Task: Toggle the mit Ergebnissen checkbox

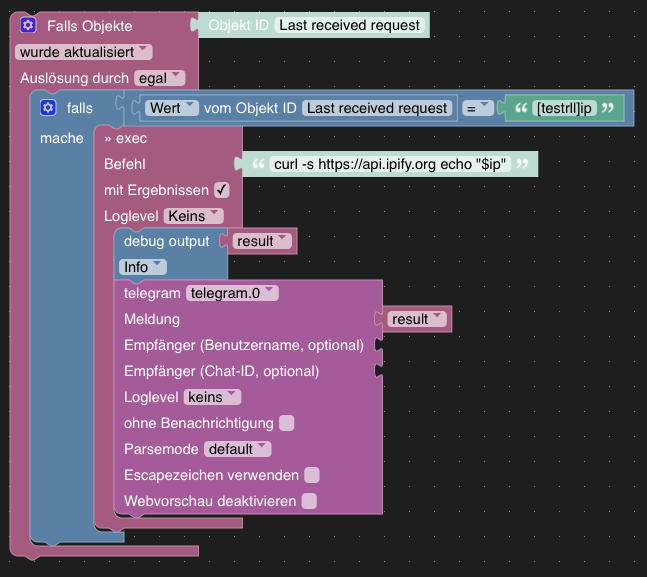Action: pos(222,190)
